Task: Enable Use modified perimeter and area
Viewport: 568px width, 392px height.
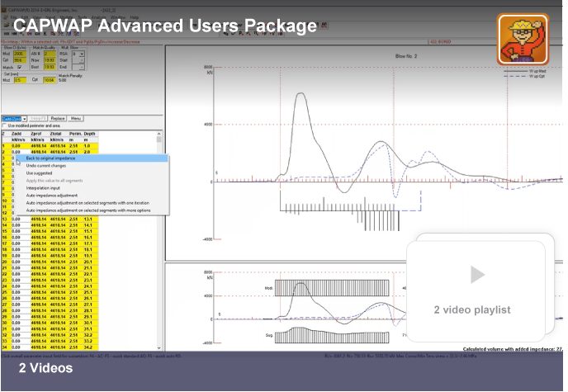Action: tap(4, 125)
